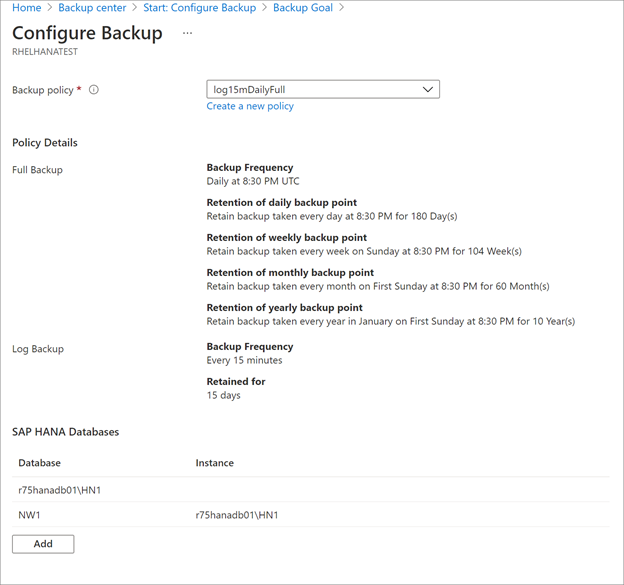Navigate to Backup center breadcrumb
624x585 pixels.
[92, 8]
